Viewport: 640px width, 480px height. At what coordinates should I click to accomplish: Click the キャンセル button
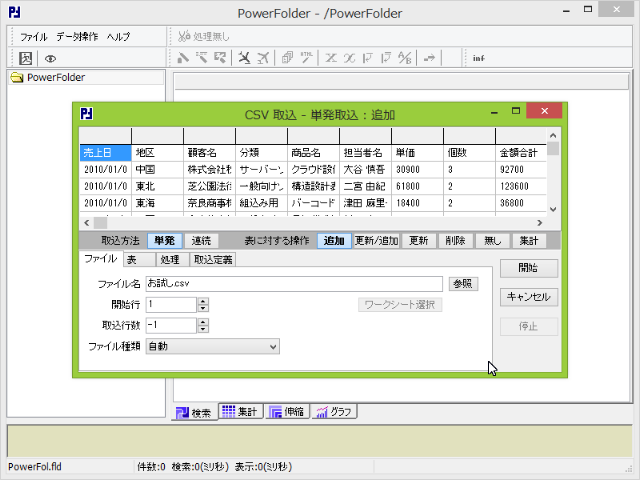coord(529,297)
